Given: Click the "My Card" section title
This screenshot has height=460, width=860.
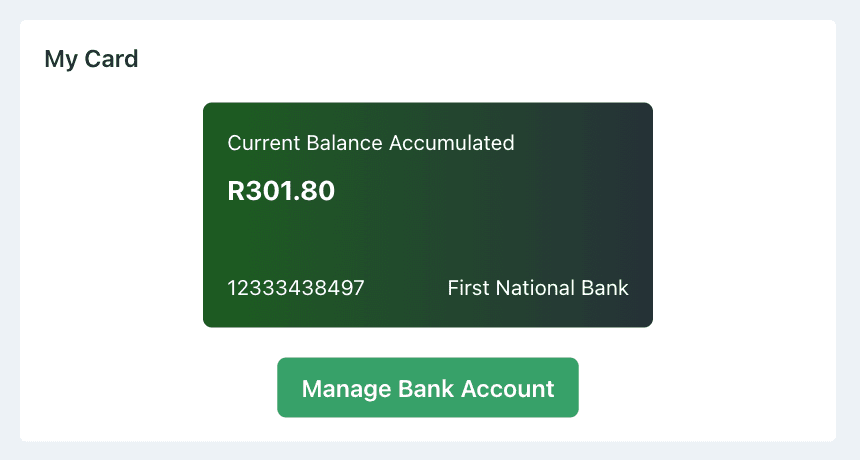Looking at the screenshot, I should coord(91,59).
